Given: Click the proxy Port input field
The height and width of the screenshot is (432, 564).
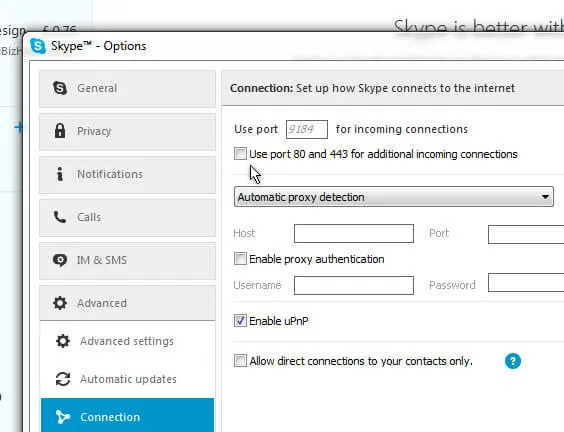Looking at the screenshot, I should click(x=526, y=234).
